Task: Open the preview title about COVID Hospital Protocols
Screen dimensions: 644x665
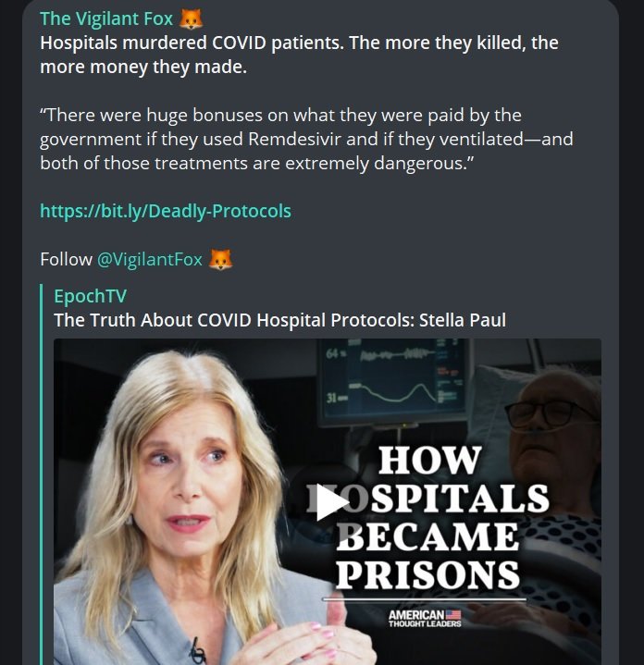Action: (x=279, y=320)
